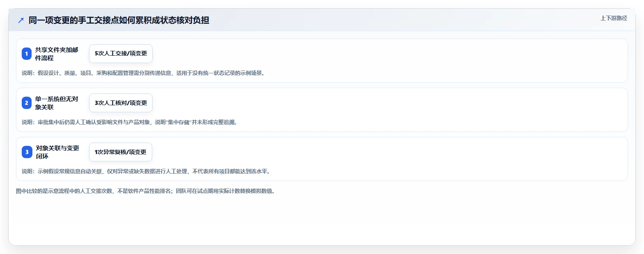Click the description starting 说明：假设设计、质量、项目
The height and width of the screenshot is (254, 644).
144,73
